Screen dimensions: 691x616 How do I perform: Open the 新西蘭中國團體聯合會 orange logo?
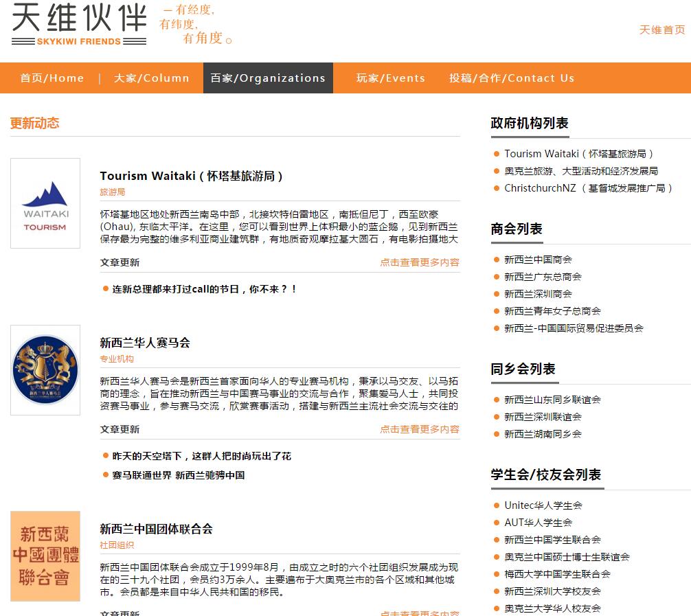[x=45, y=556]
